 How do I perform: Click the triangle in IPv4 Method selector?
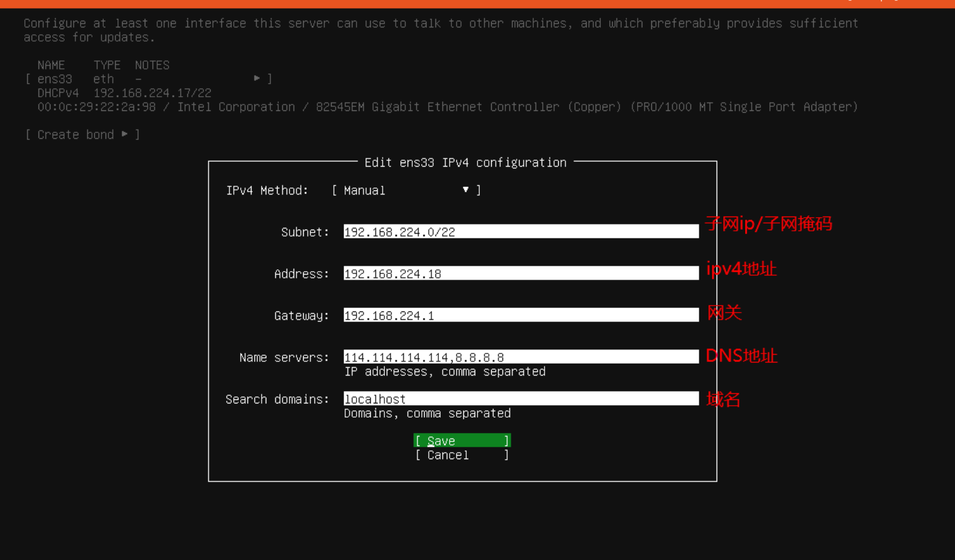pos(466,190)
